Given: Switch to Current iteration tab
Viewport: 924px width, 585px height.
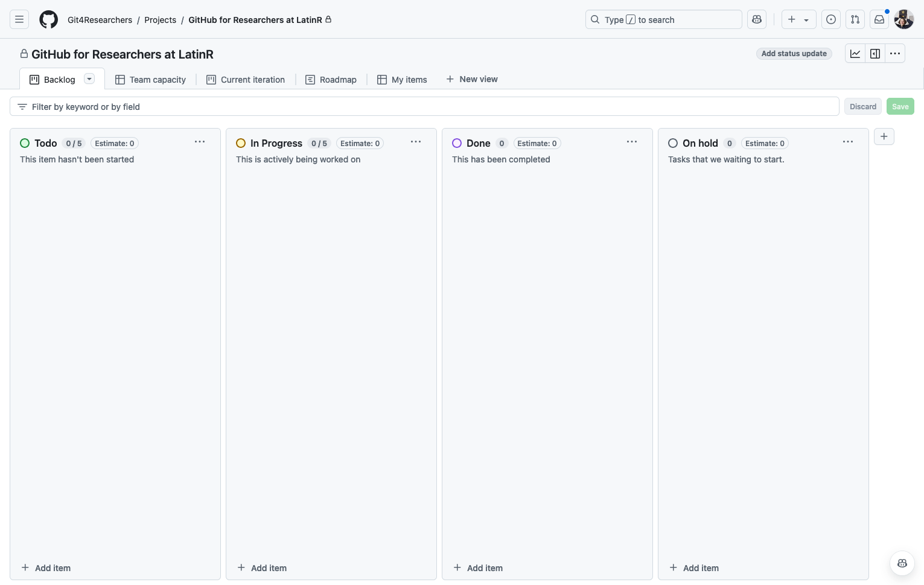Looking at the screenshot, I should click(246, 79).
